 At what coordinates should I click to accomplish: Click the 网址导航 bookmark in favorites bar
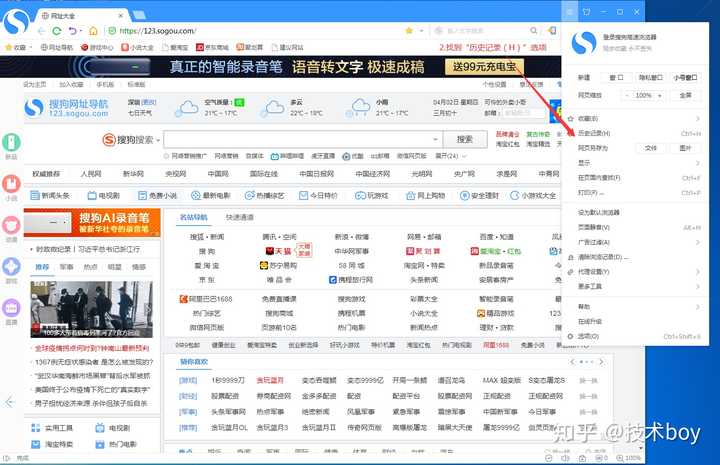(57, 47)
